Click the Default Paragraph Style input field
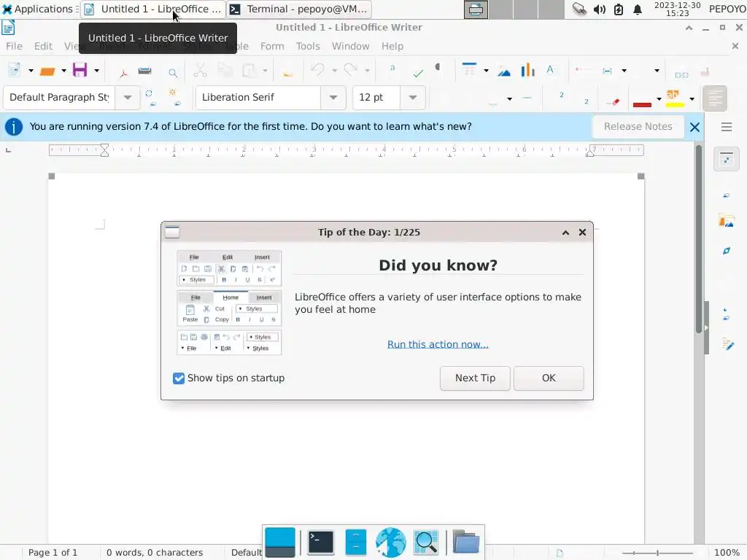The height and width of the screenshot is (560, 747). coord(59,98)
